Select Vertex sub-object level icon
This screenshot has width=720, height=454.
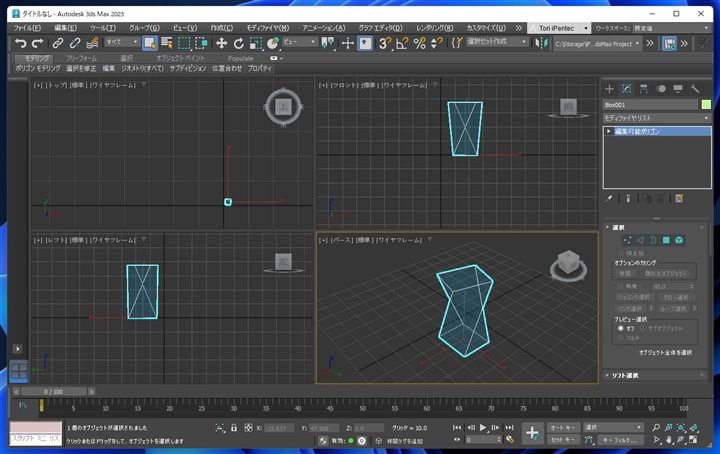click(627, 240)
